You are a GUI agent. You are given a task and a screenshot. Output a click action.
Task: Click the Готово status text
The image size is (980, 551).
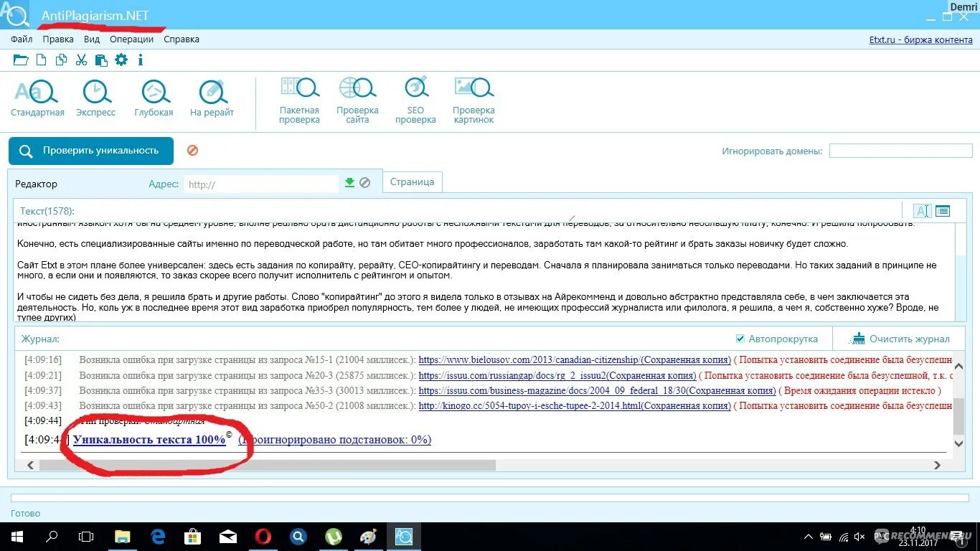26,513
